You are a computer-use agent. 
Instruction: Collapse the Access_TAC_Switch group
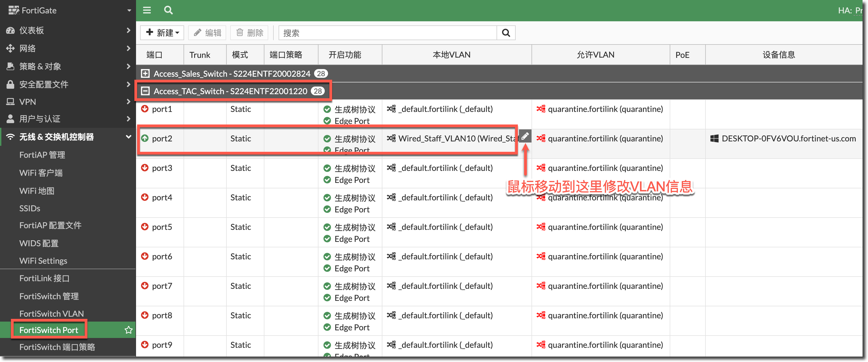[x=145, y=91]
